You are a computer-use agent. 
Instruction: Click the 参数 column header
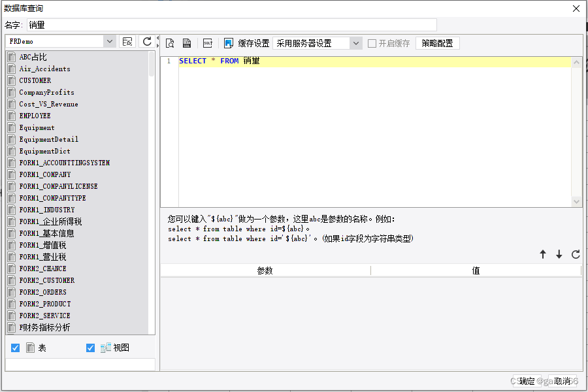click(265, 270)
